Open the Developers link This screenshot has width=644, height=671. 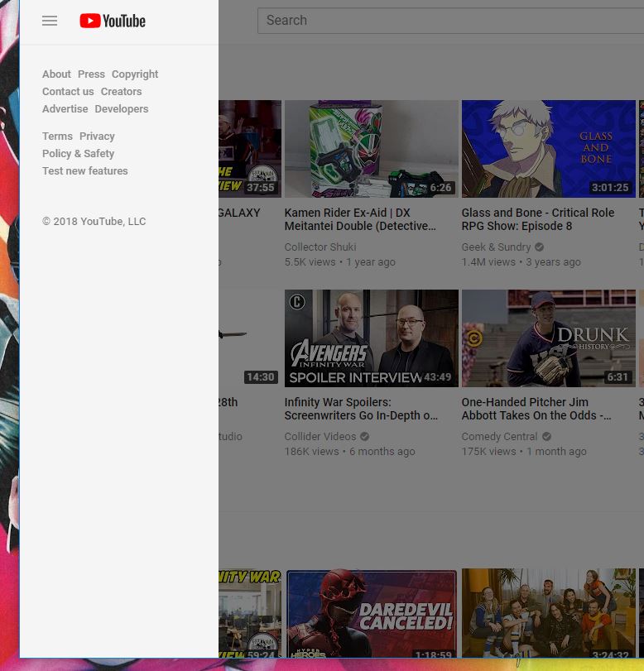[x=122, y=108]
